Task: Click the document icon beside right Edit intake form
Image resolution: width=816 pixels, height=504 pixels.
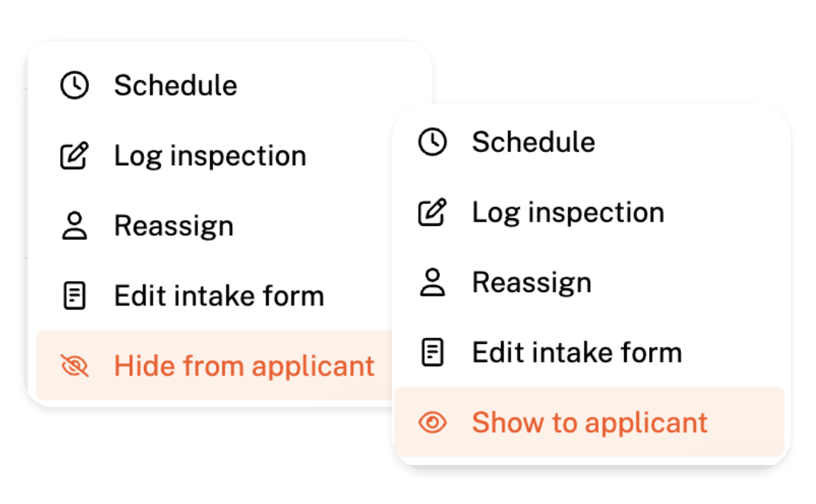Action: point(432,353)
